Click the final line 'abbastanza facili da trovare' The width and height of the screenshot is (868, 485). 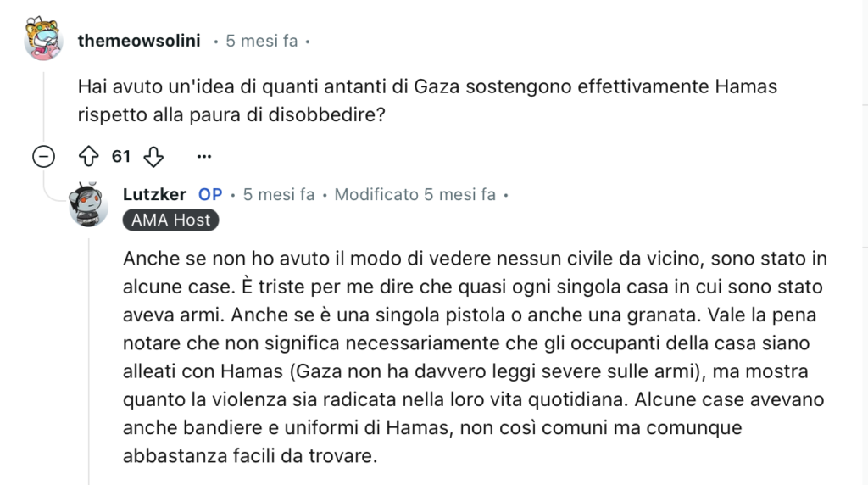click(x=249, y=456)
